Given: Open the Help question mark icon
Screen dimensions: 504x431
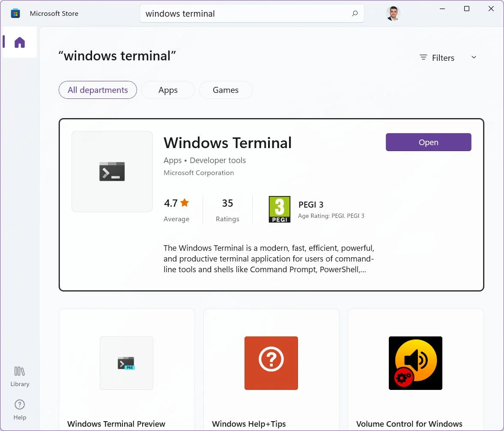Looking at the screenshot, I should (x=20, y=404).
